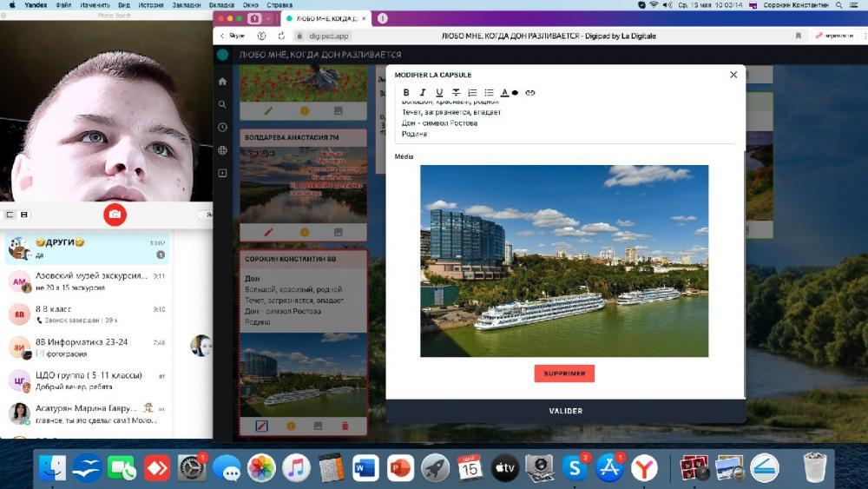The image size is (868, 489).
Task: Click the Supprimer media button
Action: tap(564, 373)
